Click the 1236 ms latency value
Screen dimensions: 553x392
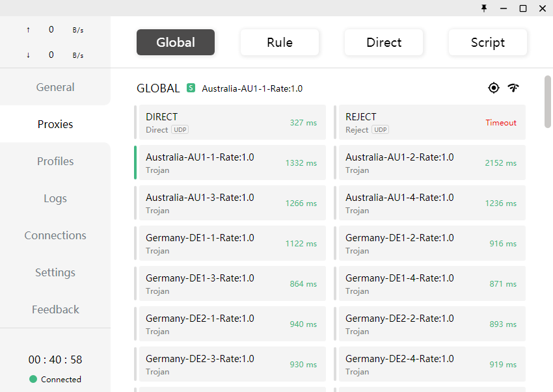501,203
